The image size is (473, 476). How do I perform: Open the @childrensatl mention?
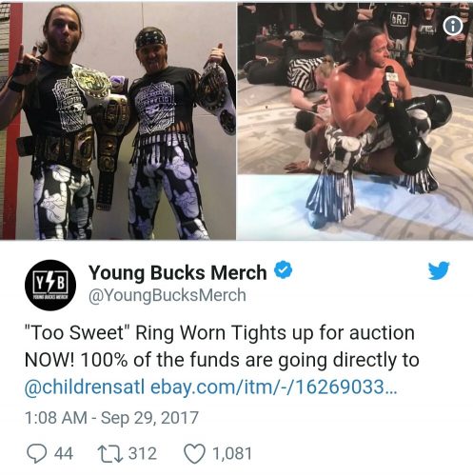point(85,387)
